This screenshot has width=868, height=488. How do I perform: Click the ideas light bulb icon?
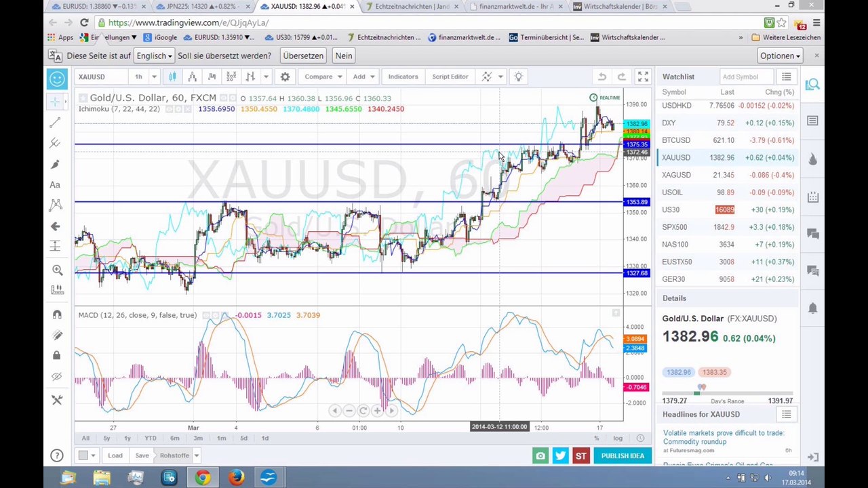(x=518, y=77)
